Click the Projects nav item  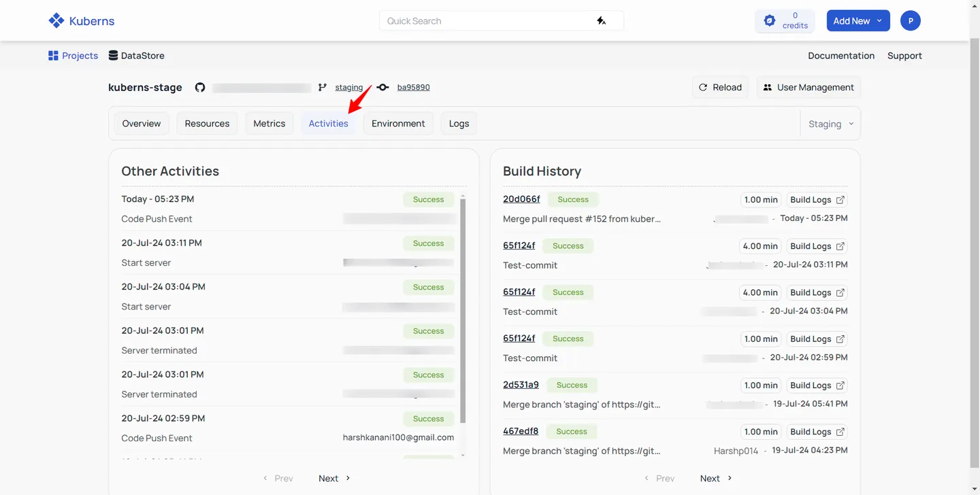73,56
